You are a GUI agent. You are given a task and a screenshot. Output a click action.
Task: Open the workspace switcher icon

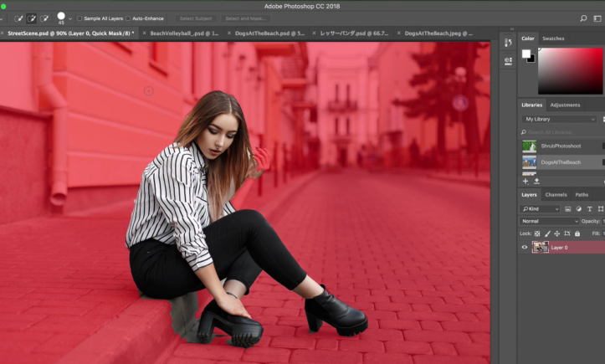597,18
